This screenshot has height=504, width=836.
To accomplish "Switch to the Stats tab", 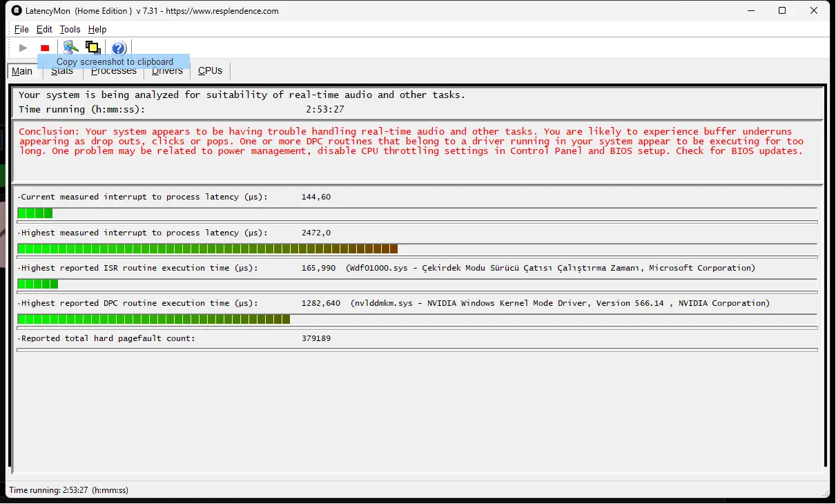I will click(62, 70).
